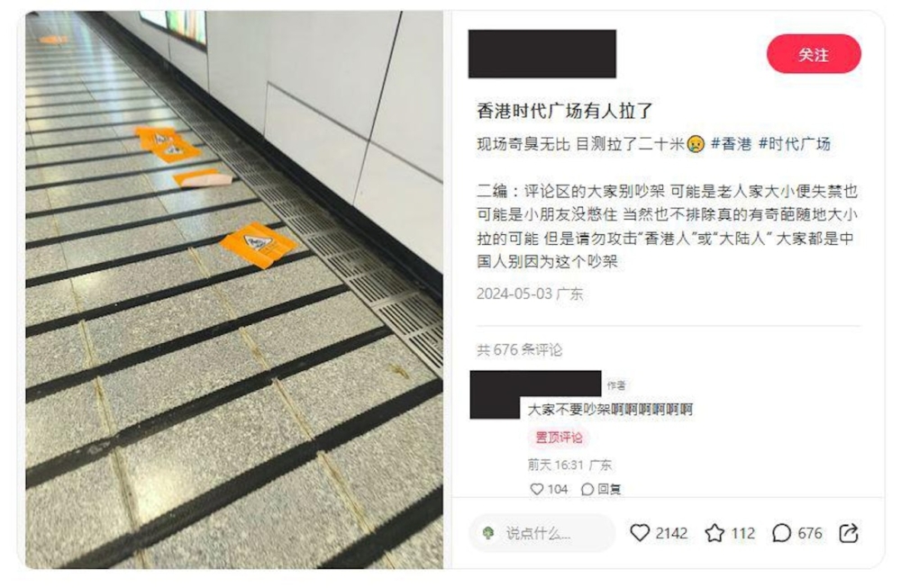Open comments via the speech bubble icon
Image resolution: width=901 pixels, height=588 pixels.
(x=781, y=533)
